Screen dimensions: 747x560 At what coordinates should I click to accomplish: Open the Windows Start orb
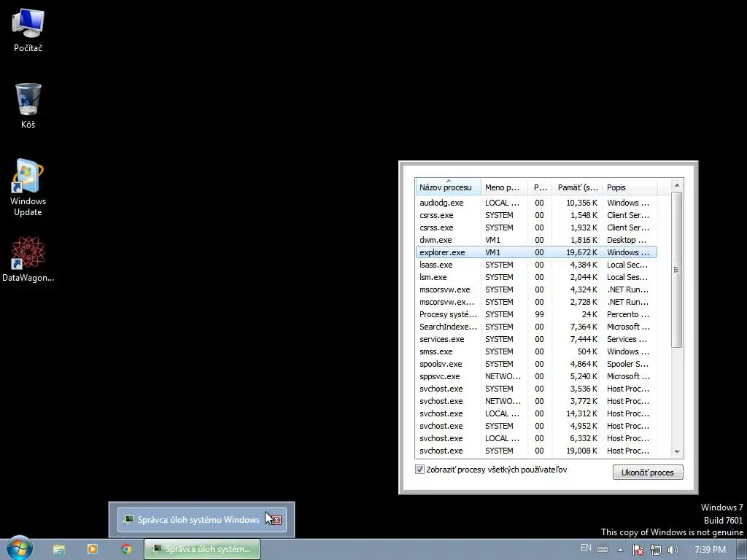[19, 548]
